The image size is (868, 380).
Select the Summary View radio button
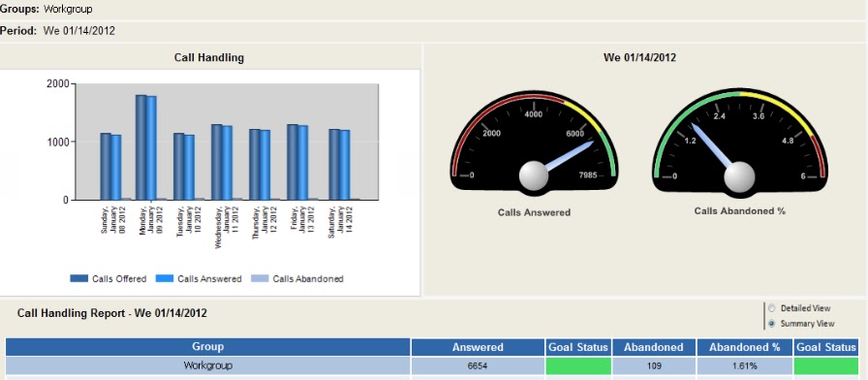(x=772, y=324)
